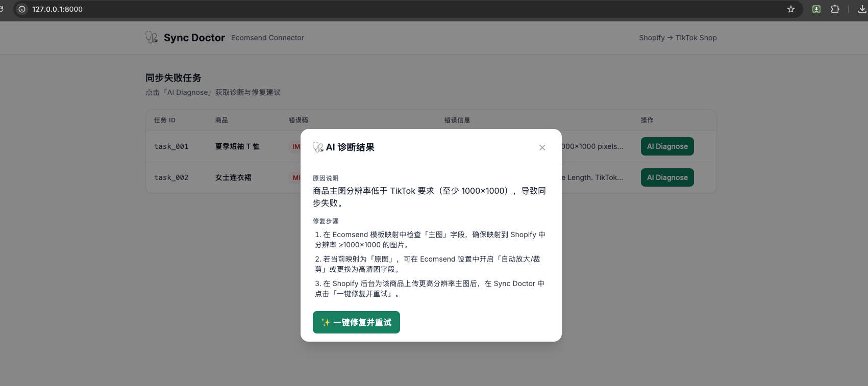Screen dimensions: 868x386
Task: Click the Shopify → TikTok Shop label
Action: (x=678, y=38)
